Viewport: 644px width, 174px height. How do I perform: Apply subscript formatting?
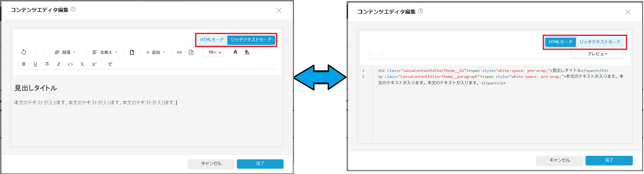tap(82, 64)
